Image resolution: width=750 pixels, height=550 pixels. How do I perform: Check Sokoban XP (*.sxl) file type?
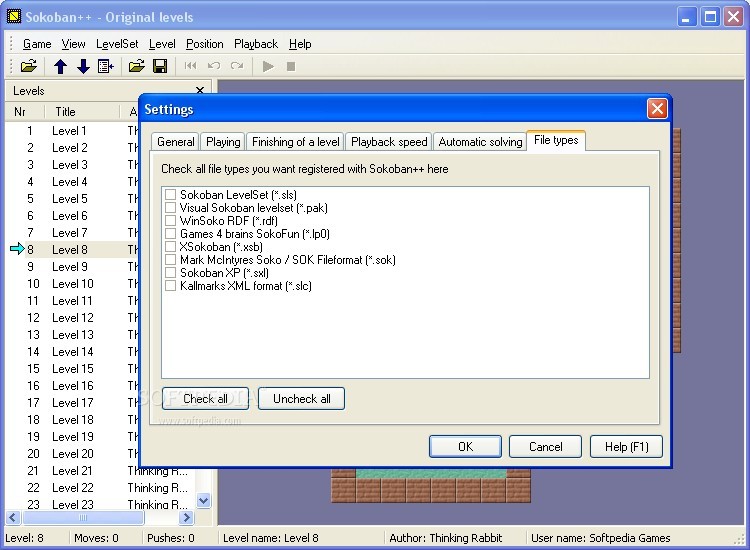point(170,273)
